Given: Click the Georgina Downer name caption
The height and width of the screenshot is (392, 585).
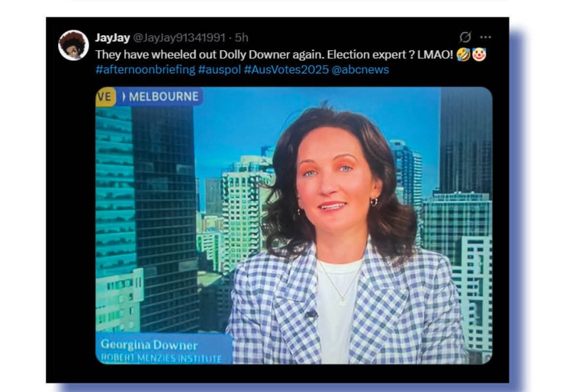Looking at the screenshot, I should (x=149, y=345).
